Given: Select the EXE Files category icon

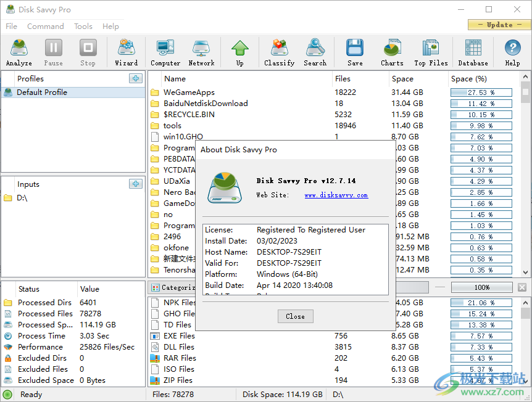Looking at the screenshot, I should pos(155,336).
